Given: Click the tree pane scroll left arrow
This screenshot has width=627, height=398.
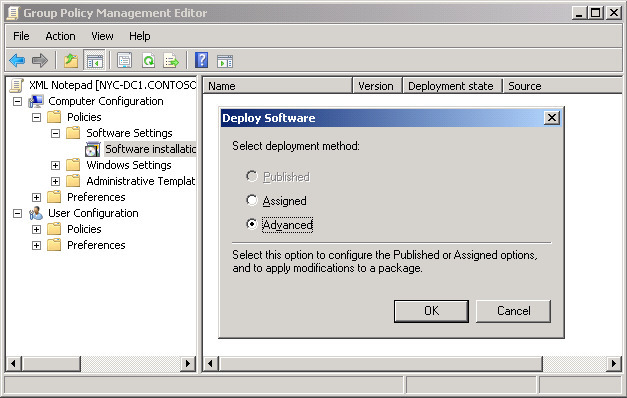Looking at the screenshot, I should [x=14, y=364].
